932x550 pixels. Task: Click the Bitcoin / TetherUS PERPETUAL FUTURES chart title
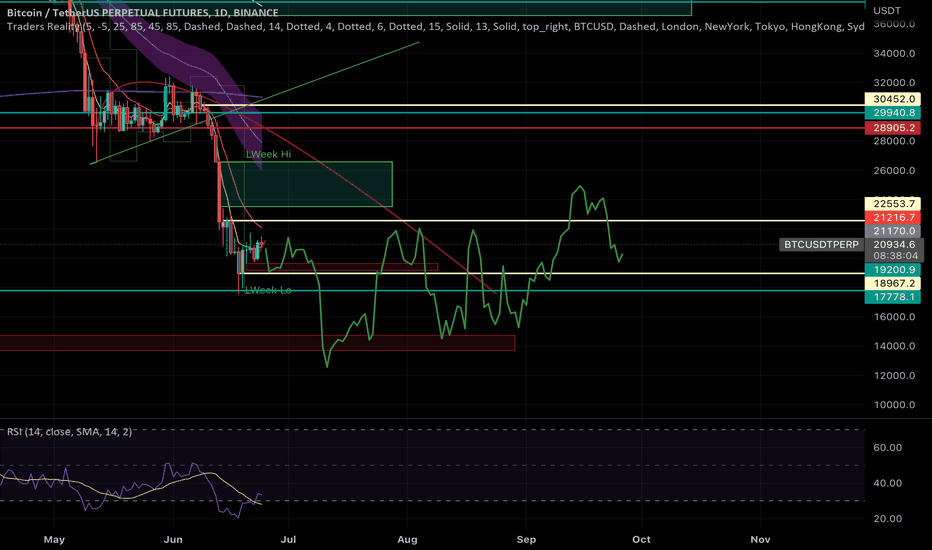click(143, 12)
